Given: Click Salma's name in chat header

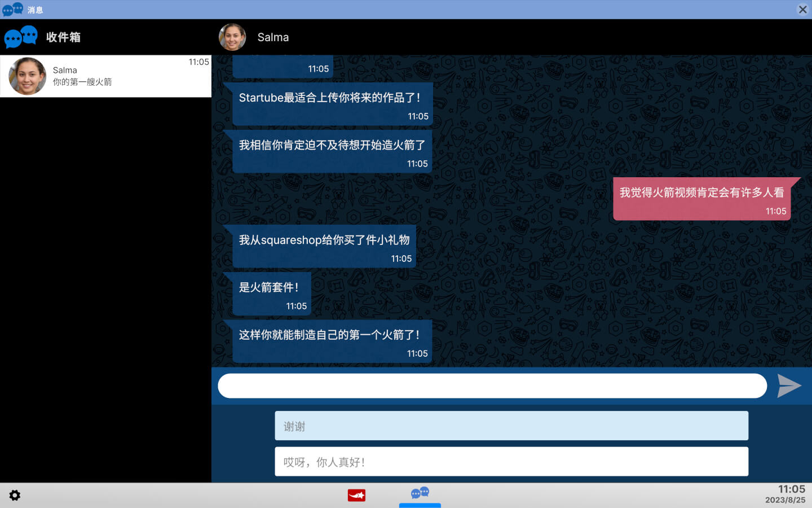Looking at the screenshot, I should click(273, 37).
